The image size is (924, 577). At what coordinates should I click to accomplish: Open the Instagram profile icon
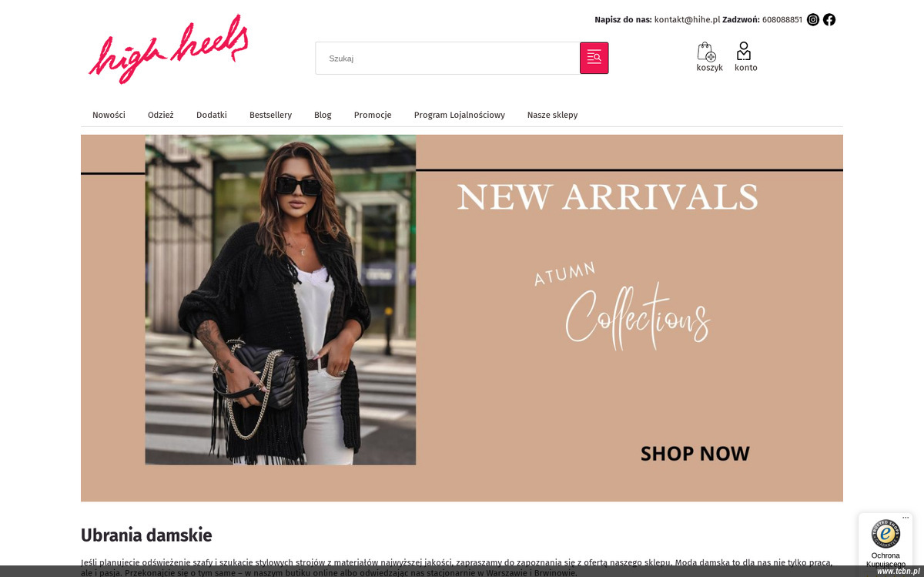[813, 20]
